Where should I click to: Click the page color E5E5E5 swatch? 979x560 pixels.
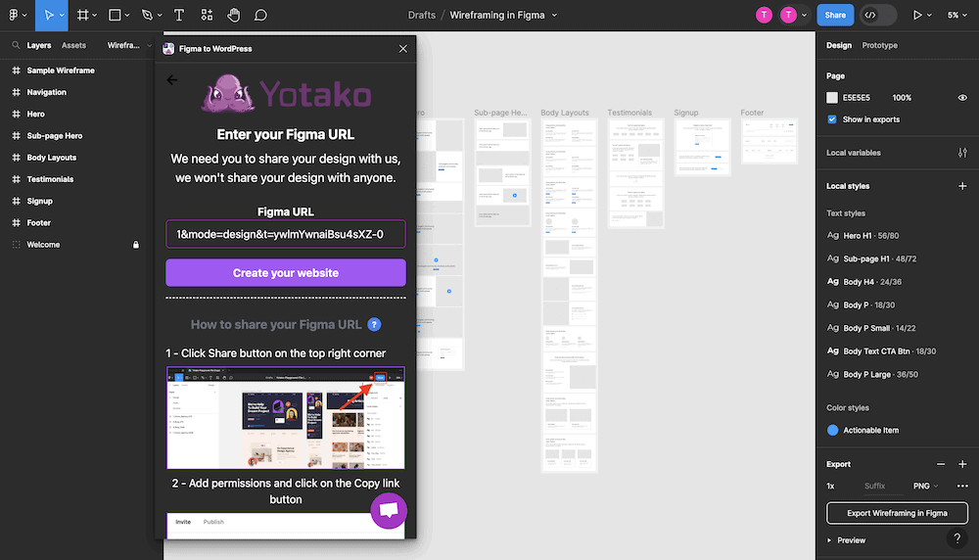pos(831,97)
